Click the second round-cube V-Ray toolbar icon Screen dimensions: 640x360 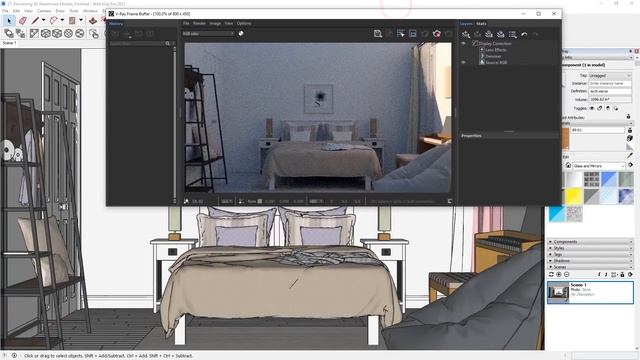57,33
